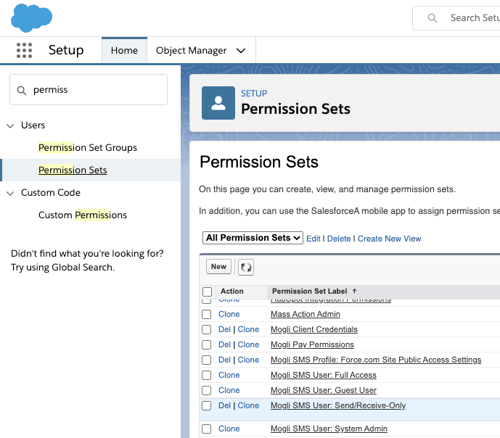Open Mogli SMS User: Guest User link

[x=323, y=390]
